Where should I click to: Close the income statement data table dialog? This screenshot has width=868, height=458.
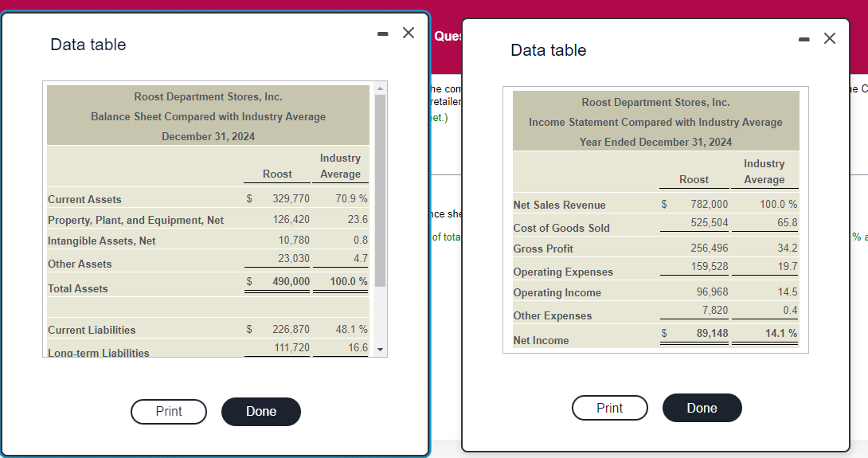pos(830,38)
